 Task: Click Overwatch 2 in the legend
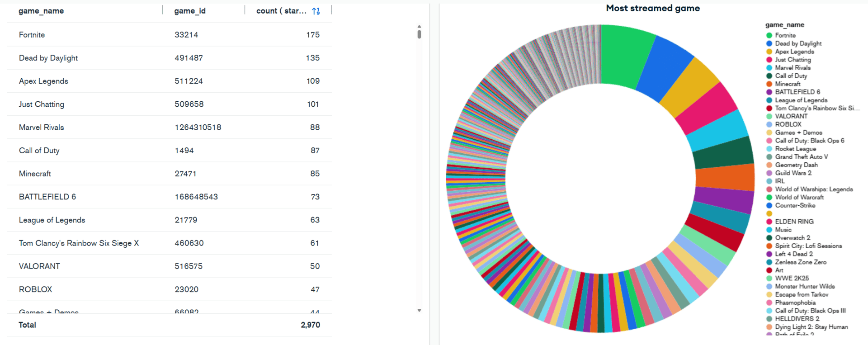[793, 238]
